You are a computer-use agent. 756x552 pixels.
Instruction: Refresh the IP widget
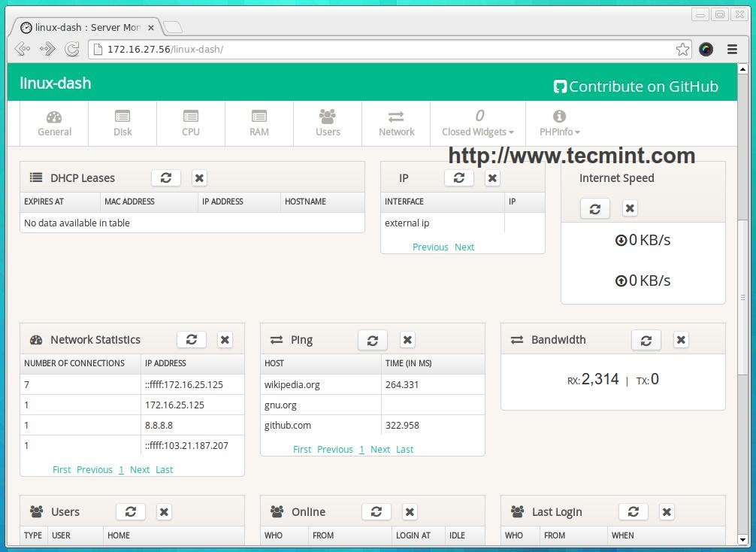459,178
